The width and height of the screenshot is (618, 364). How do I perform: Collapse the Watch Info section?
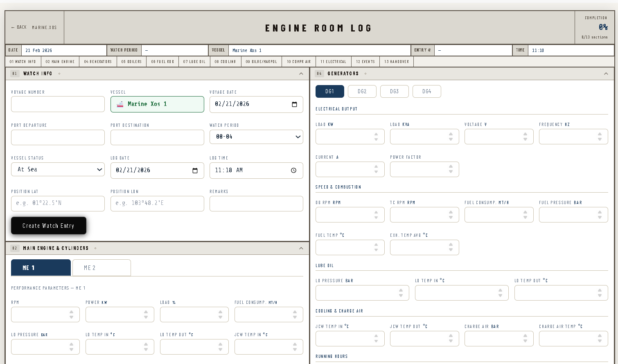pos(301,74)
